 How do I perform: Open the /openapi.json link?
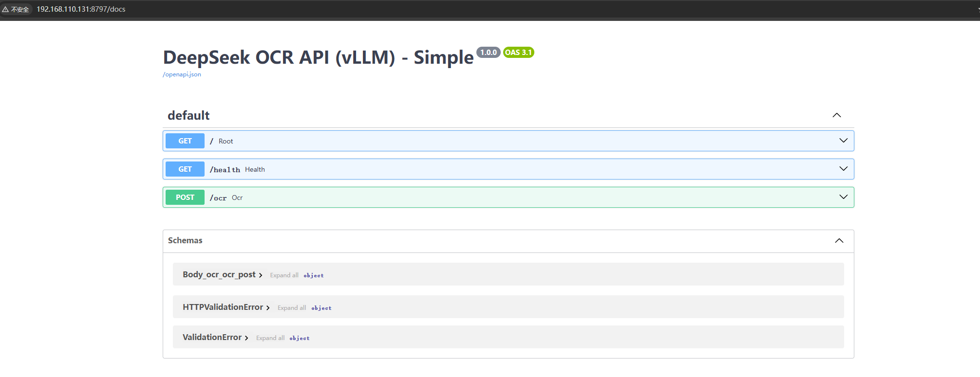(182, 74)
